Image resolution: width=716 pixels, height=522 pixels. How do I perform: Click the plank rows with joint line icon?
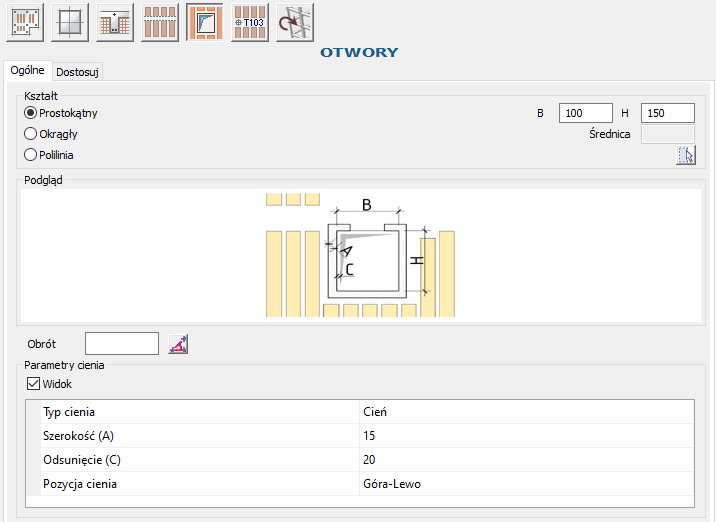159,22
